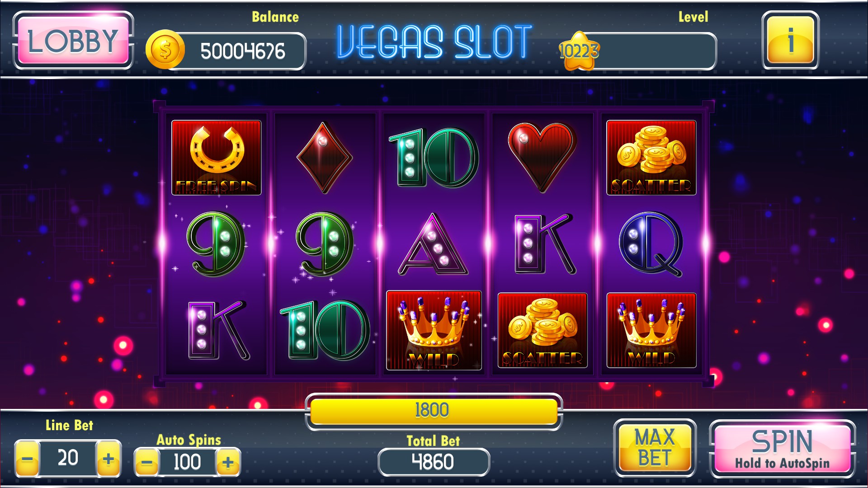Increase the Auto Spins count

(x=228, y=462)
